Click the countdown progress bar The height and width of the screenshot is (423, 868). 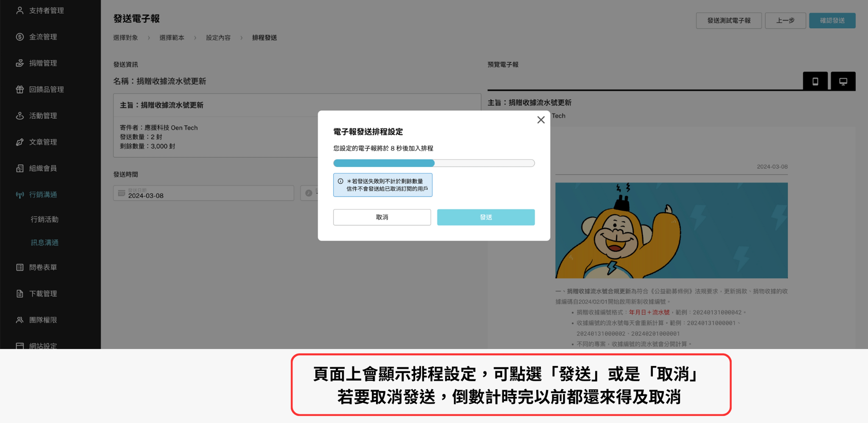click(434, 163)
